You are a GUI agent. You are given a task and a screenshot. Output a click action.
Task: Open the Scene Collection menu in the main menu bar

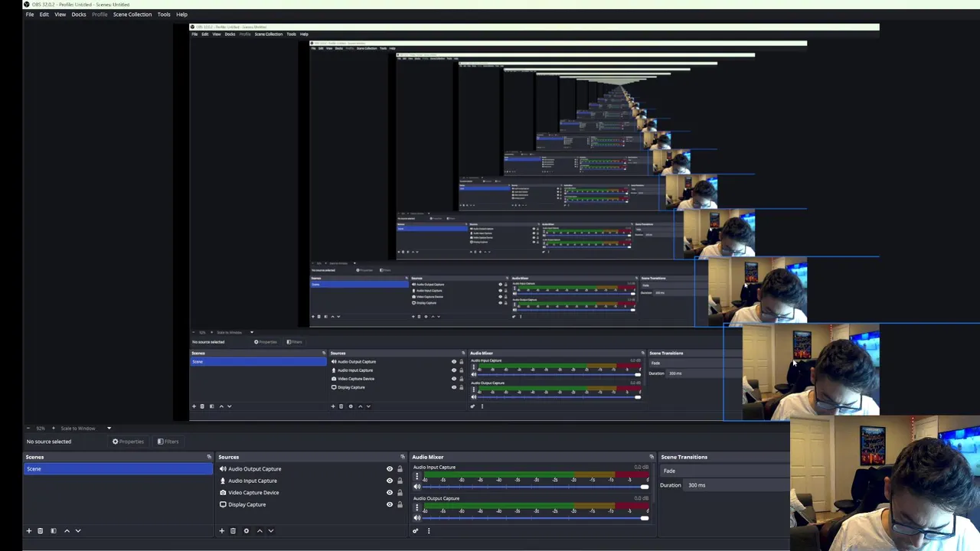(x=132, y=15)
